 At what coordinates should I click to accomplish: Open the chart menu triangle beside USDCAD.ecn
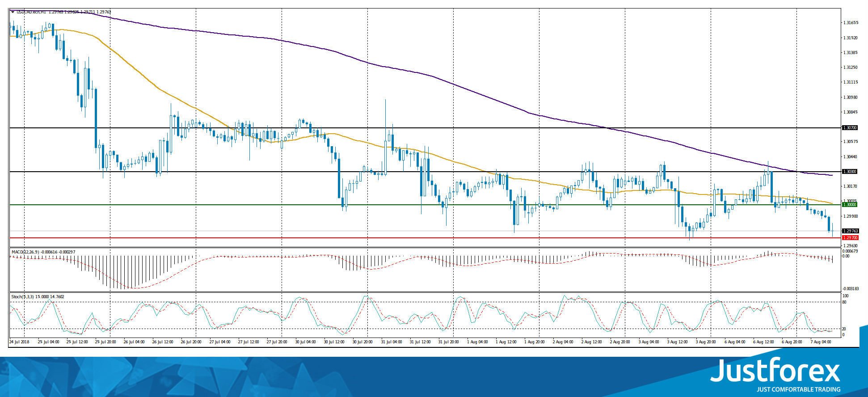pyautogui.click(x=13, y=12)
